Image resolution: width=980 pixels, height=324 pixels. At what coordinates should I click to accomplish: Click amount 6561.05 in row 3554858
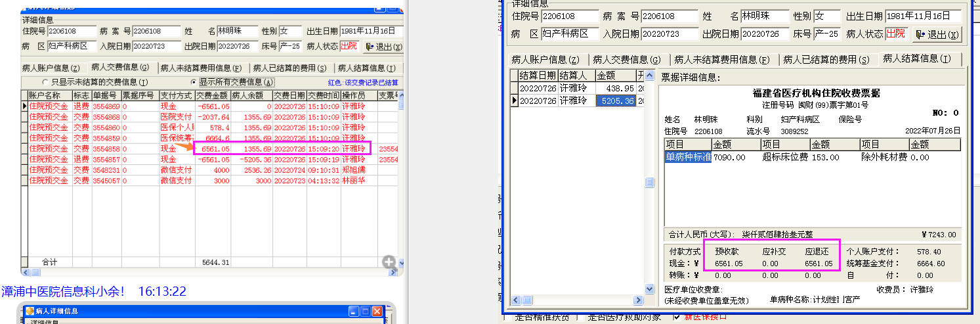pyautogui.click(x=213, y=149)
